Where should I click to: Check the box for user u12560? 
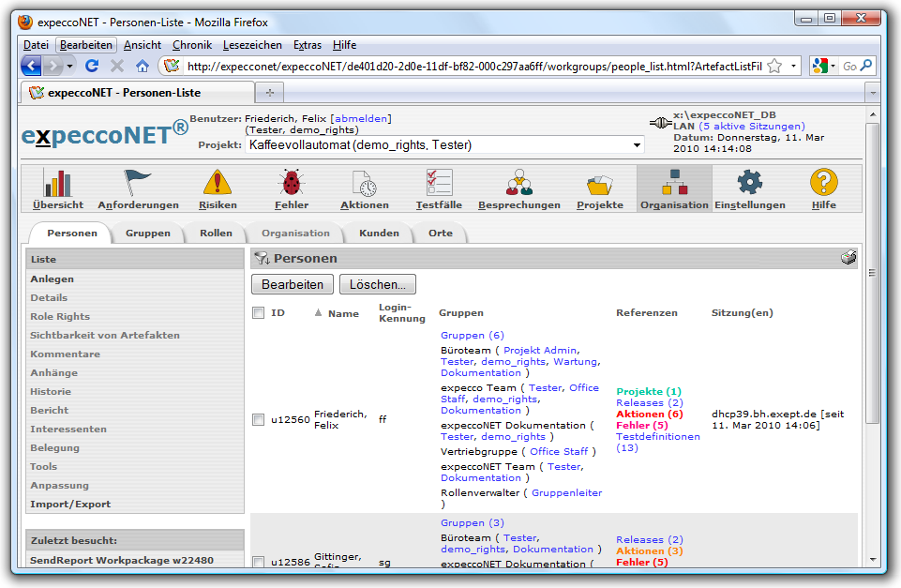(259, 420)
